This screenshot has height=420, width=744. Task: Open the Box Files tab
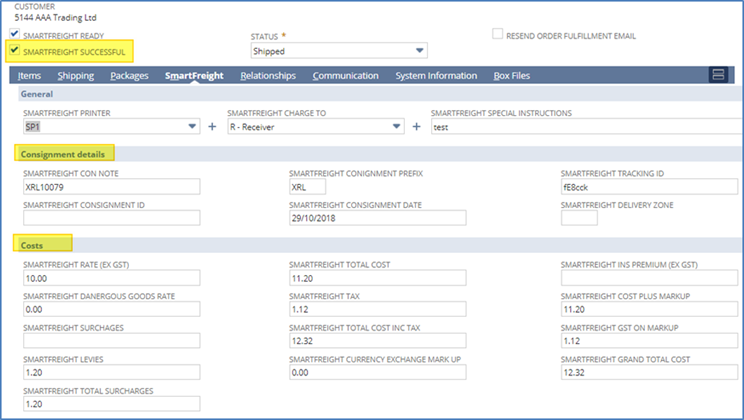click(512, 76)
